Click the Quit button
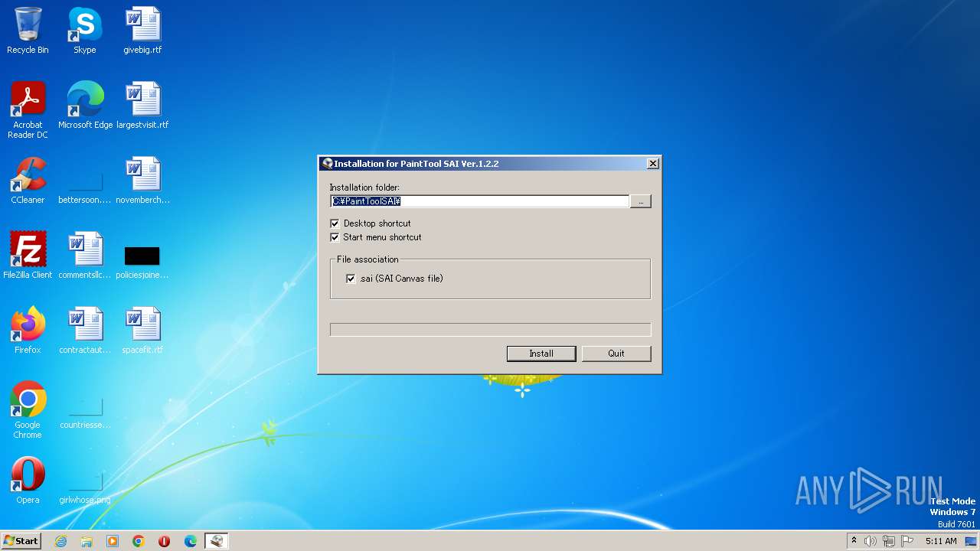This screenshot has height=551, width=980. (616, 354)
